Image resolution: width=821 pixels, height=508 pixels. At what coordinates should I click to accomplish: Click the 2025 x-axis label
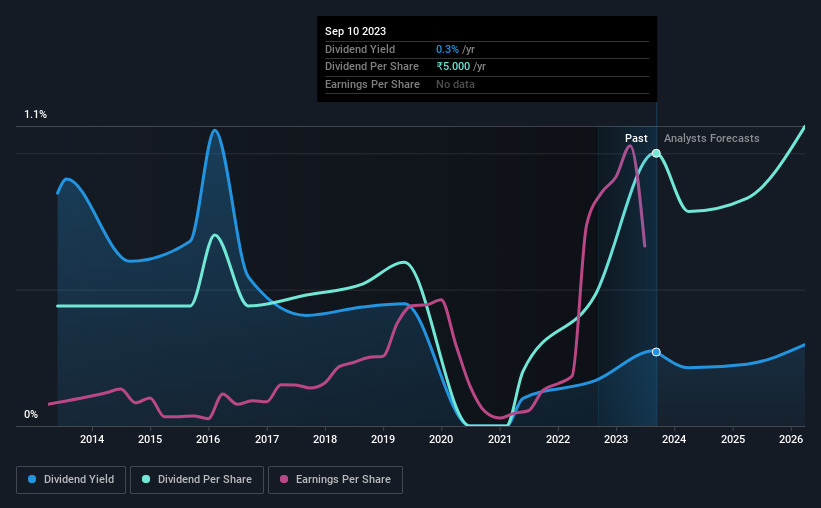point(733,439)
